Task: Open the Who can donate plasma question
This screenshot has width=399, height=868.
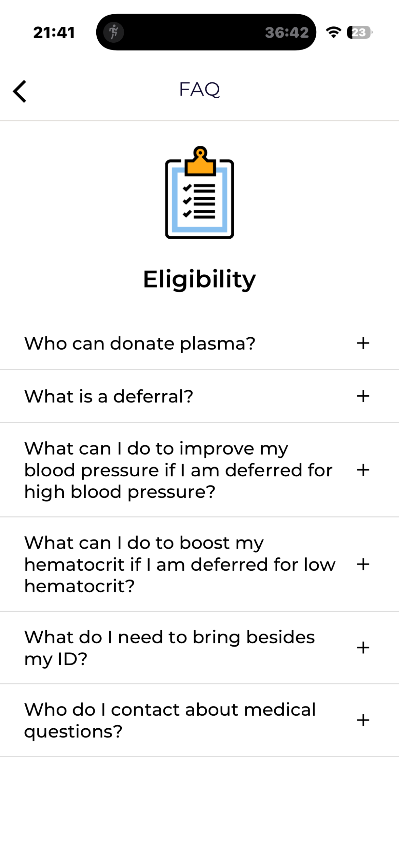Action: click(x=199, y=343)
